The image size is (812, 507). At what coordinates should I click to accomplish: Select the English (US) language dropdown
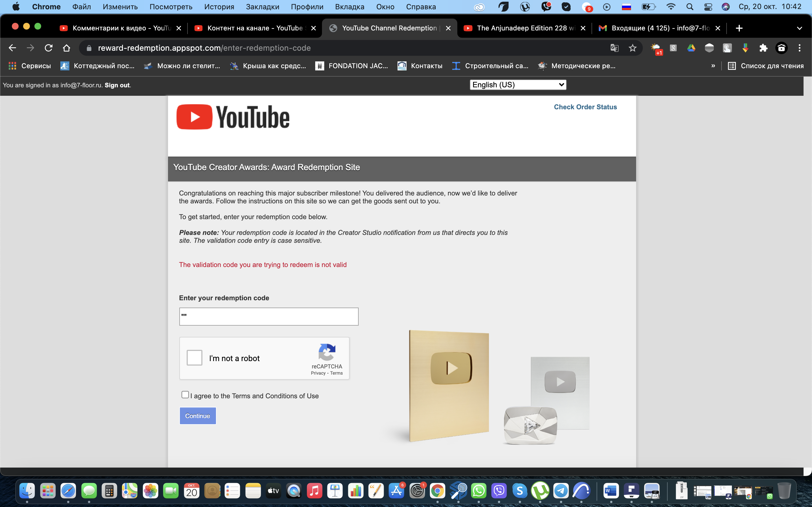tap(517, 85)
